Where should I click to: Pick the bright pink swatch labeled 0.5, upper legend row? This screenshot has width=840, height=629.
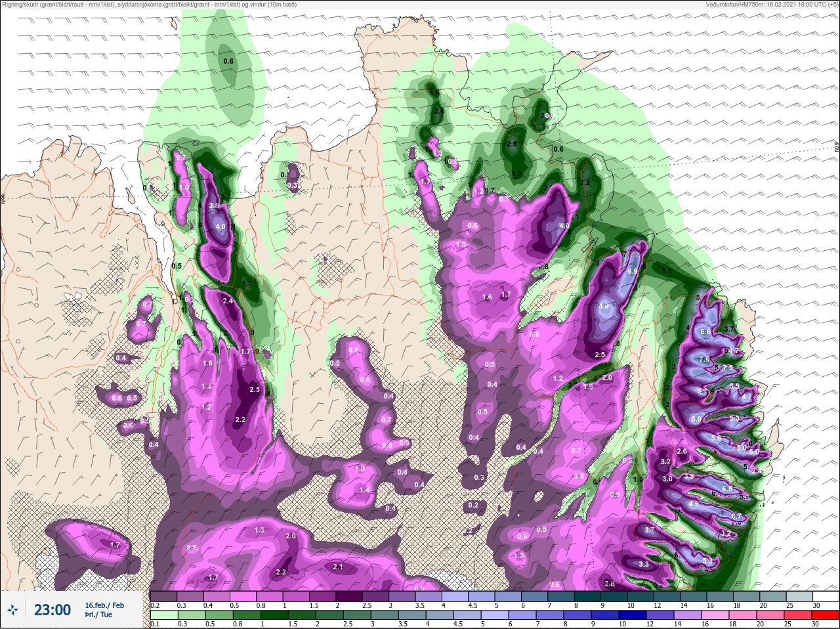tap(243, 596)
